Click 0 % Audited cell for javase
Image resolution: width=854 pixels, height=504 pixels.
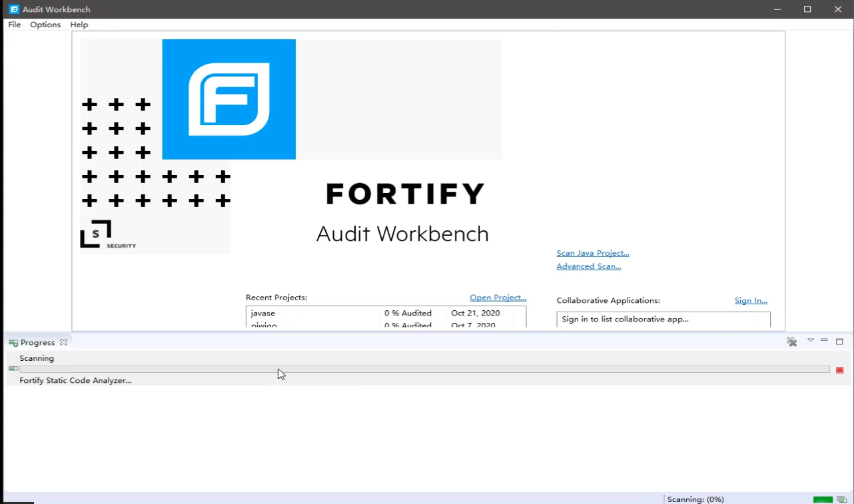[408, 313]
